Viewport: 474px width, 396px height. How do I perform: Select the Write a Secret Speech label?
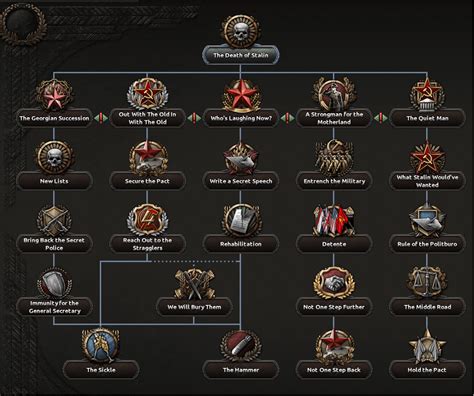pyautogui.click(x=241, y=181)
